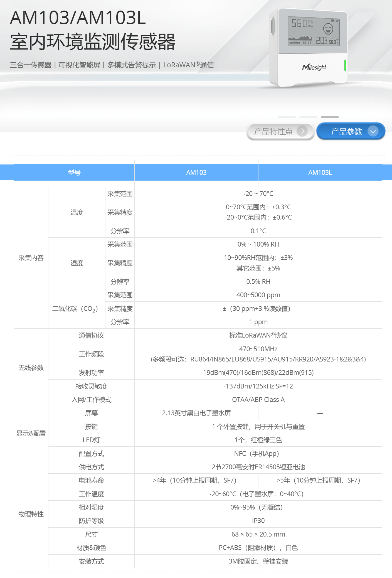Click the 室内环境监测传感器 heading
The width and height of the screenshot is (392, 578).
point(93,41)
